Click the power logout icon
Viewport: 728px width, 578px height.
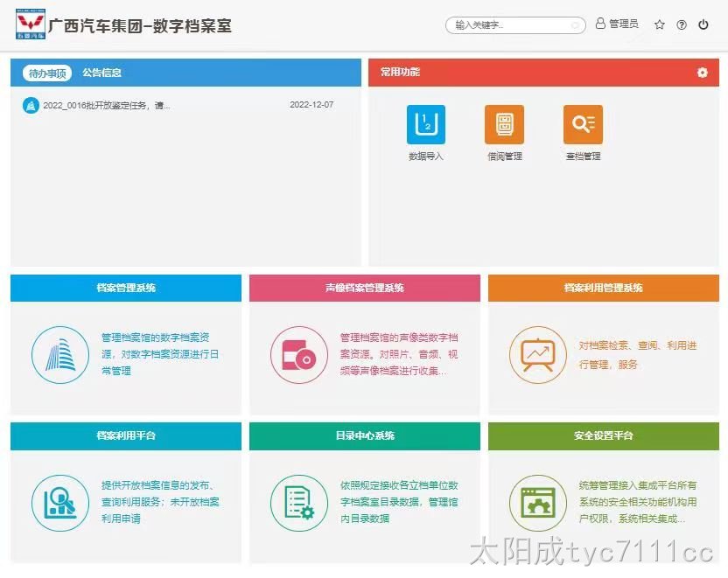(x=703, y=24)
